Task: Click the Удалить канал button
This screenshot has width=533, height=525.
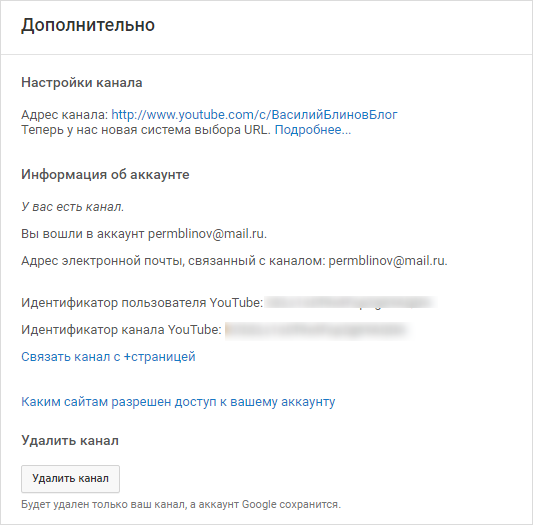Action: pyautogui.click(x=70, y=479)
